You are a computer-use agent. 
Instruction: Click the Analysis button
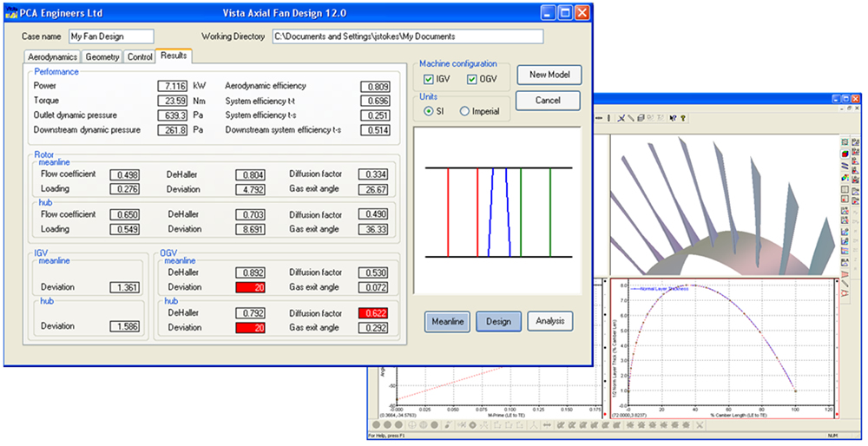pos(549,321)
